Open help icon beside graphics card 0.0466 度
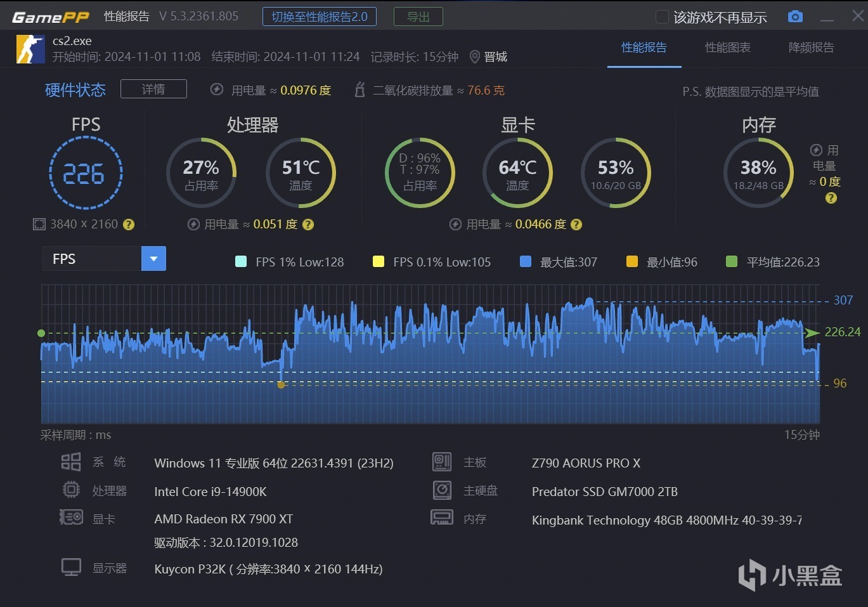This screenshot has height=607, width=868. (576, 224)
